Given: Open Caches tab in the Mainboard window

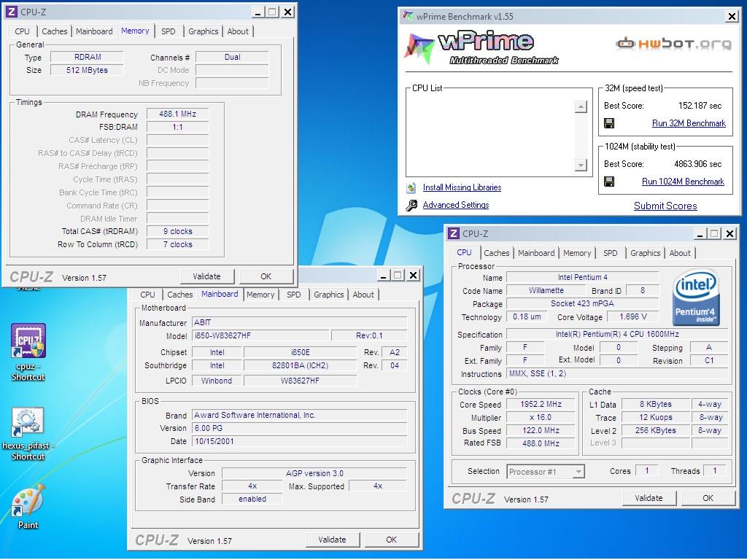Looking at the screenshot, I should (180, 295).
